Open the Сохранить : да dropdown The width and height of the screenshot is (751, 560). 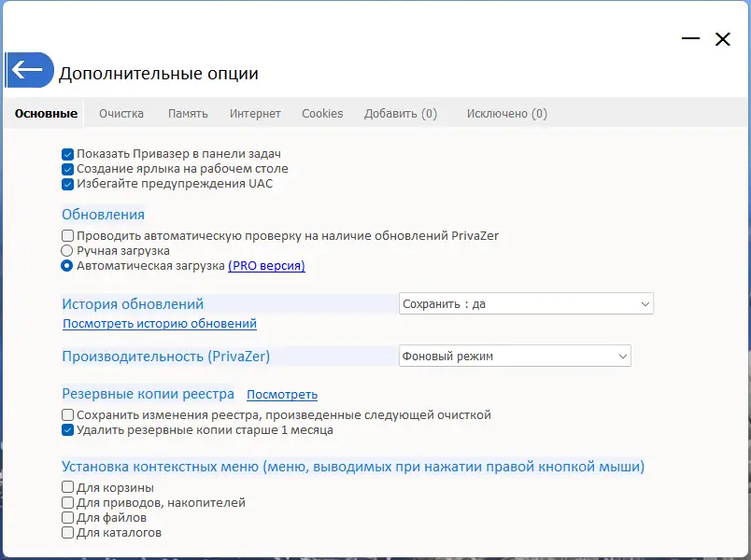coord(526,302)
